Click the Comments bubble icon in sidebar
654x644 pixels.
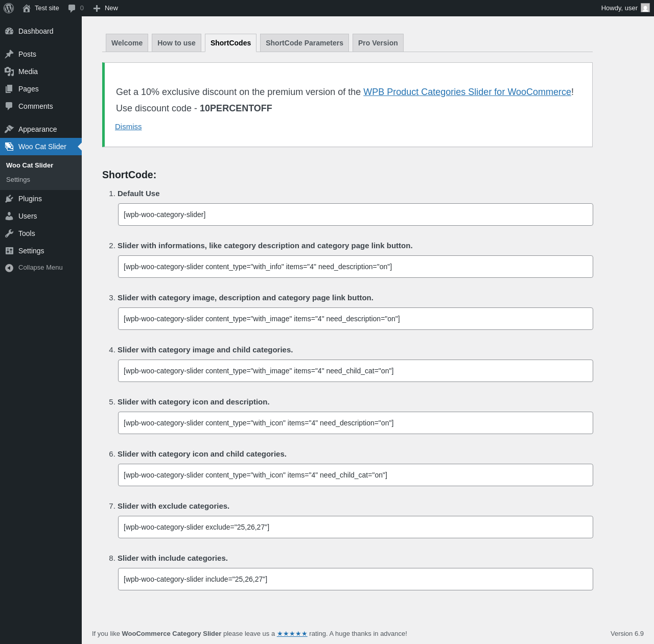pyautogui.click(x=9, y=106)
